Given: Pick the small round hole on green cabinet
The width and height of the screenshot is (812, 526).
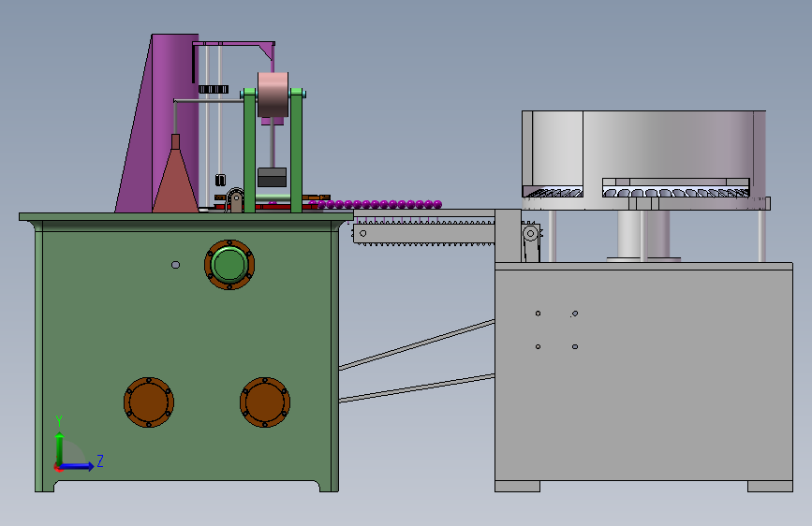Looking at the screenshot, I should (x=175, y=265).
